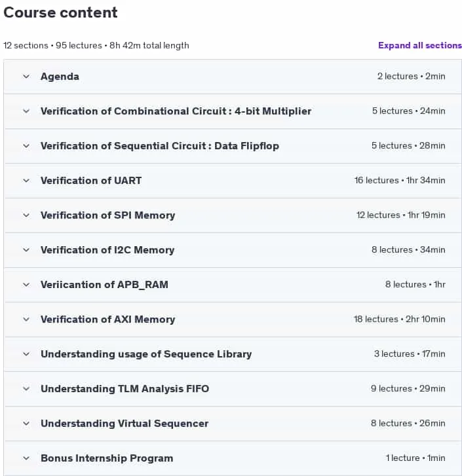Click the 18 lectures 2hr 10min label

(x=400, y=319)
